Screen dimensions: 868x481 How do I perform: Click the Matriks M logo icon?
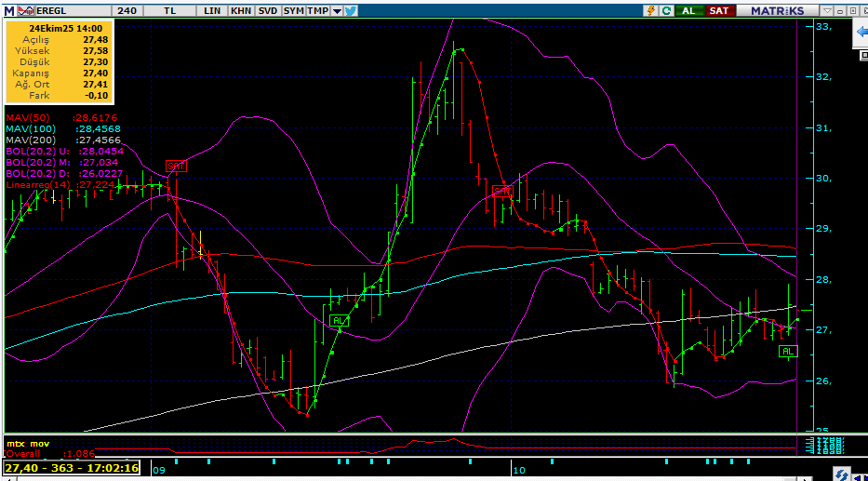[x=10, y=10]
